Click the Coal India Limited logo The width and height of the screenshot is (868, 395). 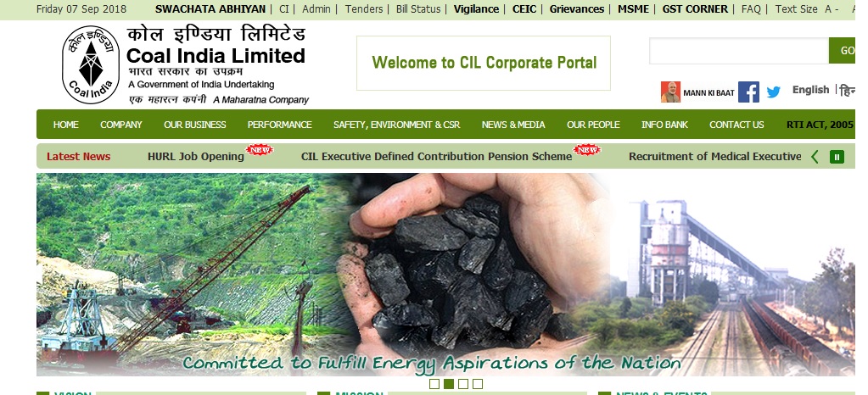(x=91, y=64)
